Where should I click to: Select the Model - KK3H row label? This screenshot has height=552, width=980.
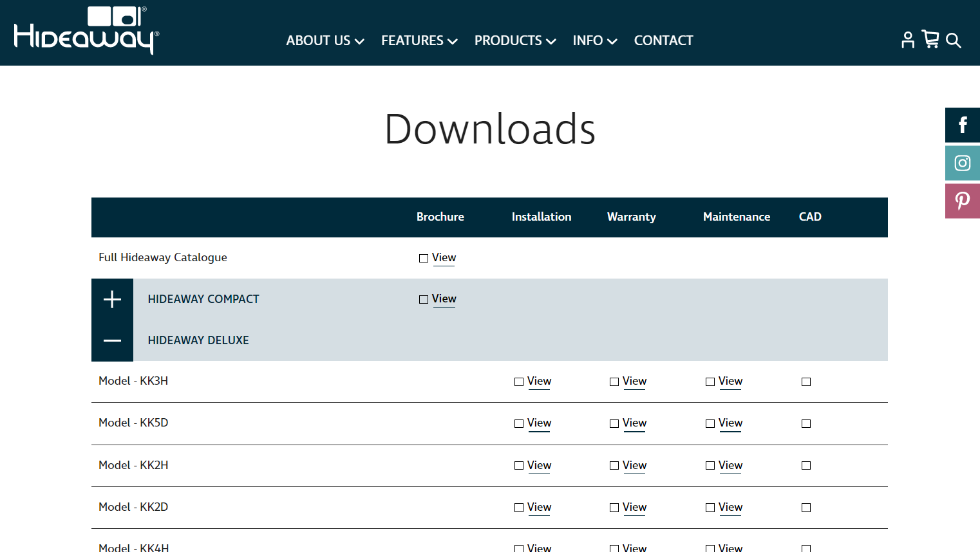click(x=133, y=381)
